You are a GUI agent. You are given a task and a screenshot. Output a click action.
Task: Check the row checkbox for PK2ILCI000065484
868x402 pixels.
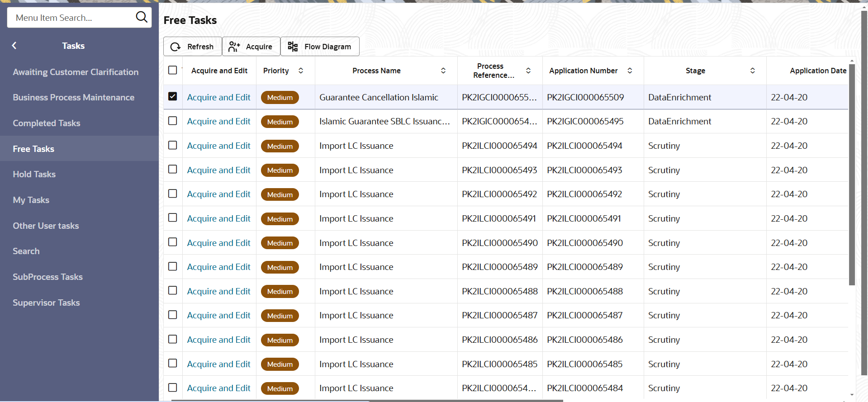pos(172,388)
